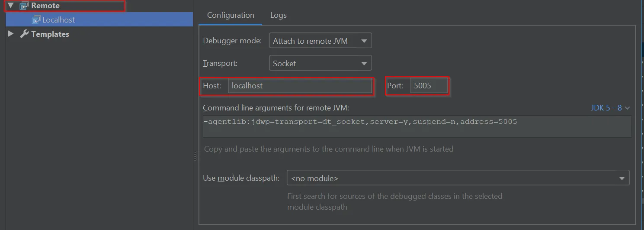Open the Debugger mode dropdown

pos(320,41)
